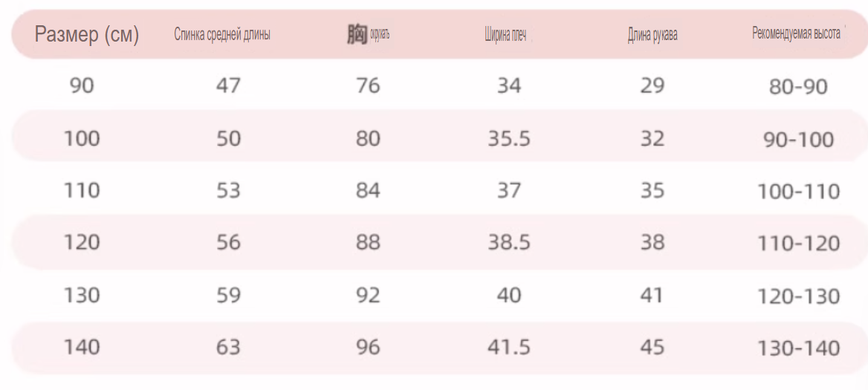This screenshot has width=868, height=390.
Task: Click size 130 row label
Action: pyautogui.click(x=82, y=296)
